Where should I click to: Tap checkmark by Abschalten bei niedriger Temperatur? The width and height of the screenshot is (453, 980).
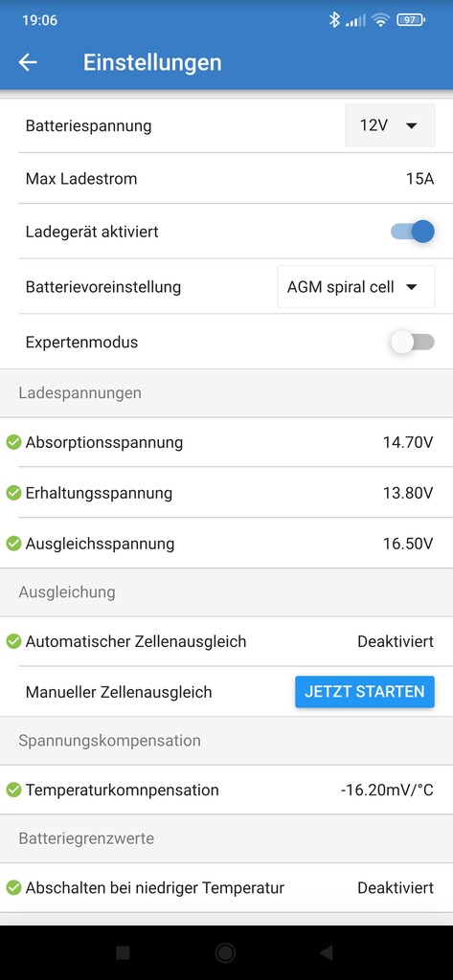13,887
